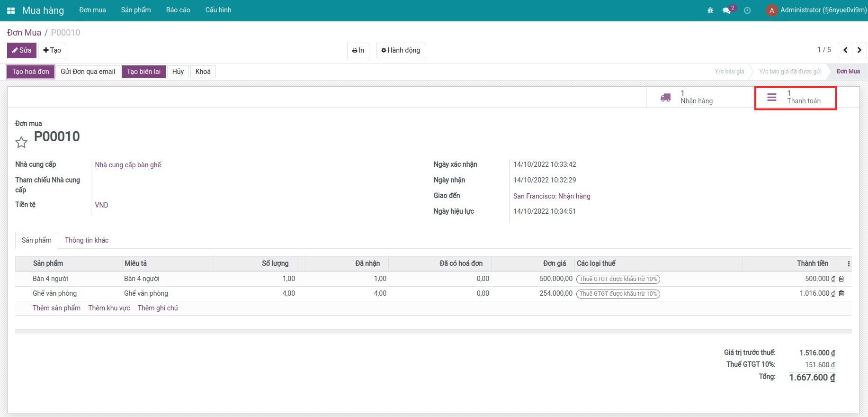
Task: Click the debug bug icon
Action: point(710,10)
